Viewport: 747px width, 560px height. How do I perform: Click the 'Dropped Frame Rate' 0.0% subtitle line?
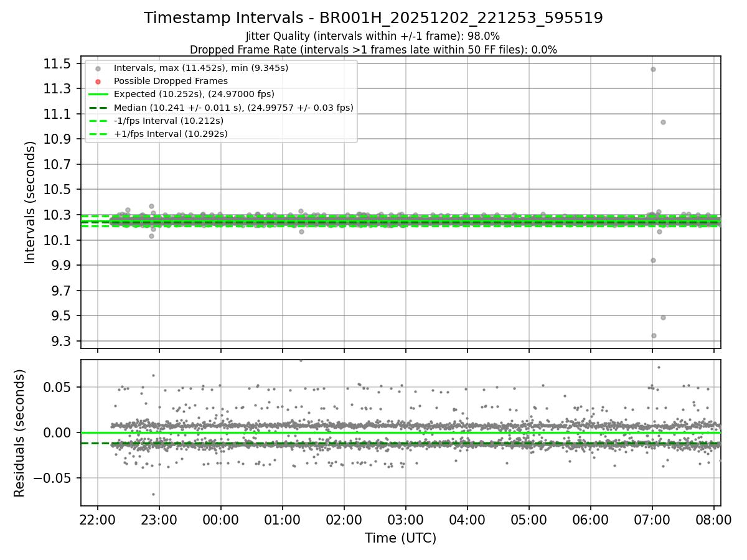[374, 49]
